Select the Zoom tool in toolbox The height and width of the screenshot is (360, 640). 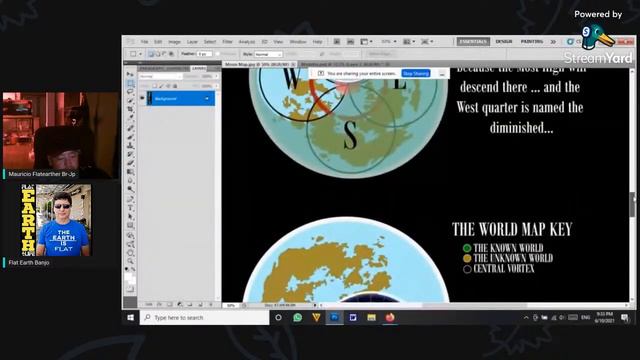(x=130, y=261)
